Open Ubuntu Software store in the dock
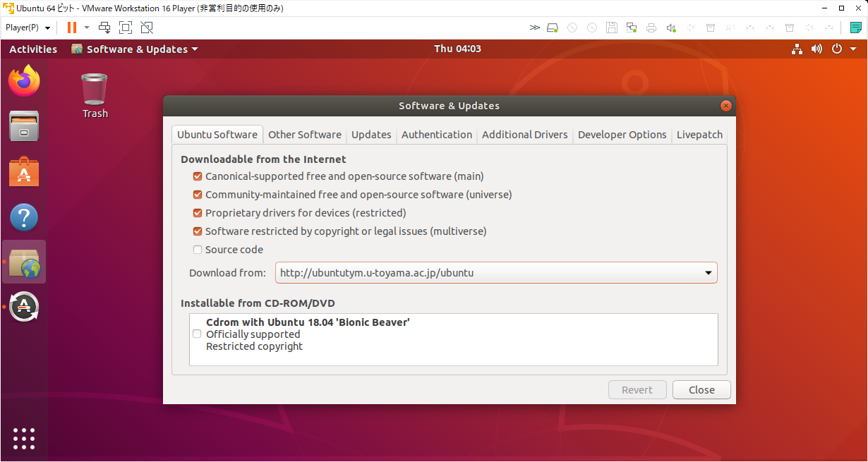The height and width of the screenshot is (462, 868). 24,172
